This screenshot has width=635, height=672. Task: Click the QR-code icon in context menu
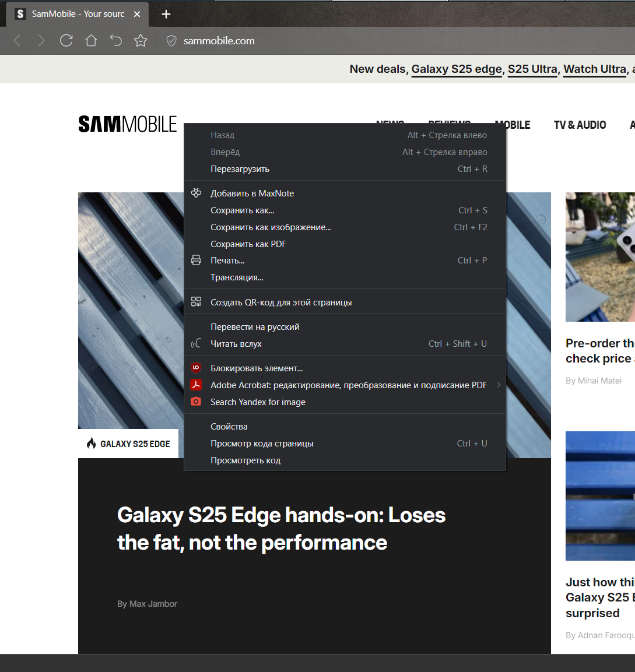pos(196,302)
